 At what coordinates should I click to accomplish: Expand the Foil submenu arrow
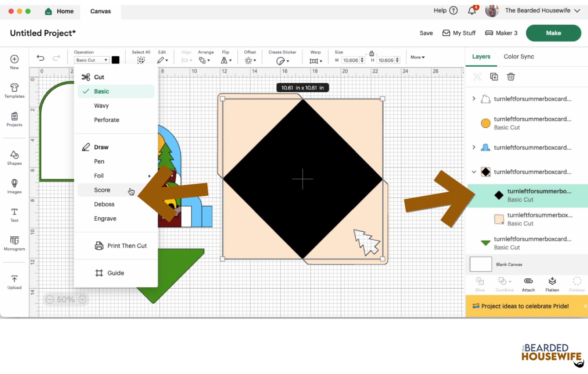tap(149, 176)
